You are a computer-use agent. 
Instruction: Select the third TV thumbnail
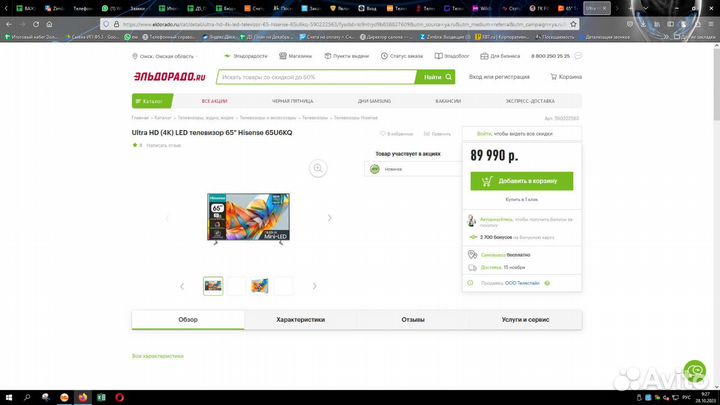[x=259, y=286]
